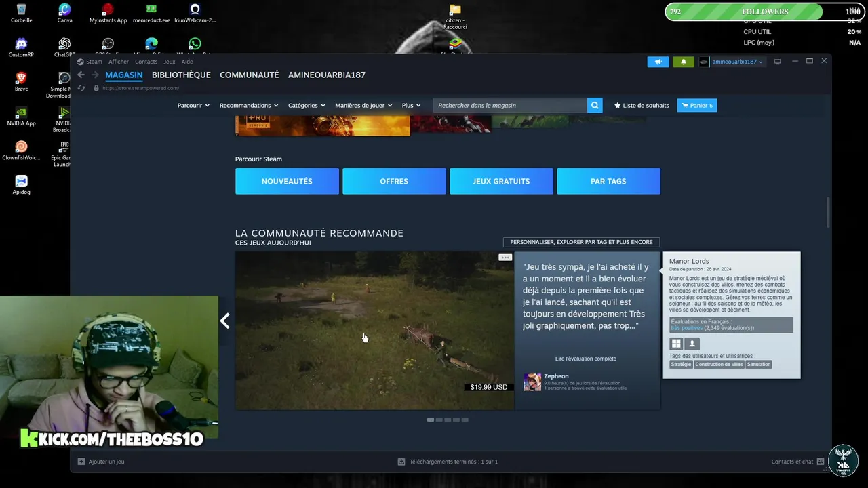Viewport: 868px width, 488px height.
Task: Click the PAR TAGS button
Action: 608,181
